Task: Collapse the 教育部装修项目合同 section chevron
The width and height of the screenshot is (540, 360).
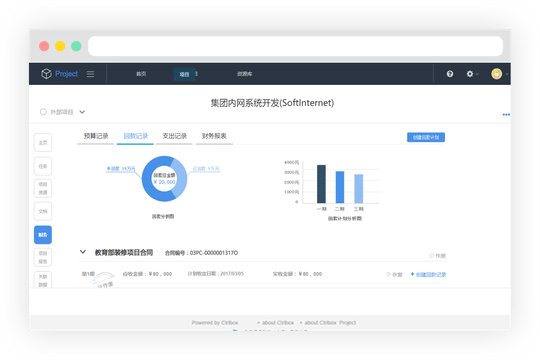Action: 83,252
